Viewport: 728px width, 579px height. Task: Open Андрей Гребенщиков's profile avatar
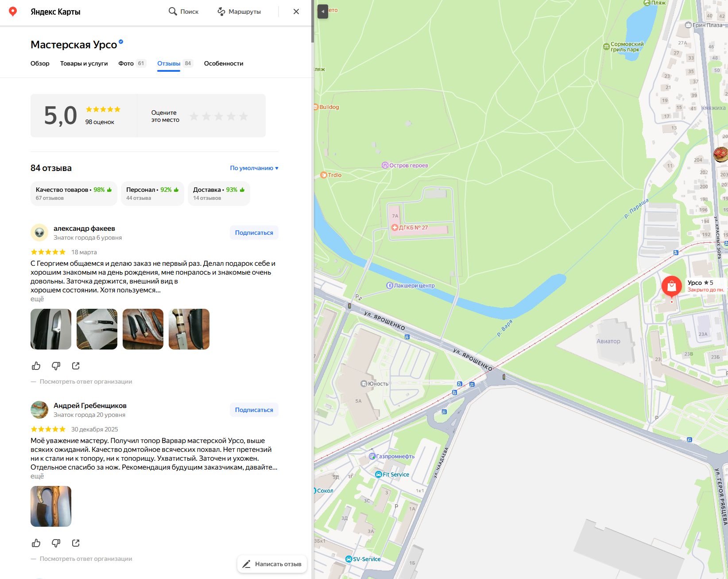39,410
